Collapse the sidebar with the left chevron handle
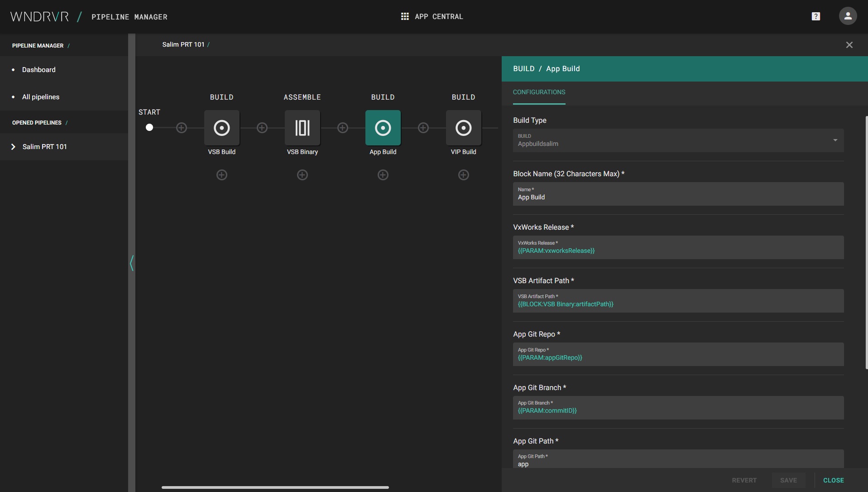 (x=132, y=263)
